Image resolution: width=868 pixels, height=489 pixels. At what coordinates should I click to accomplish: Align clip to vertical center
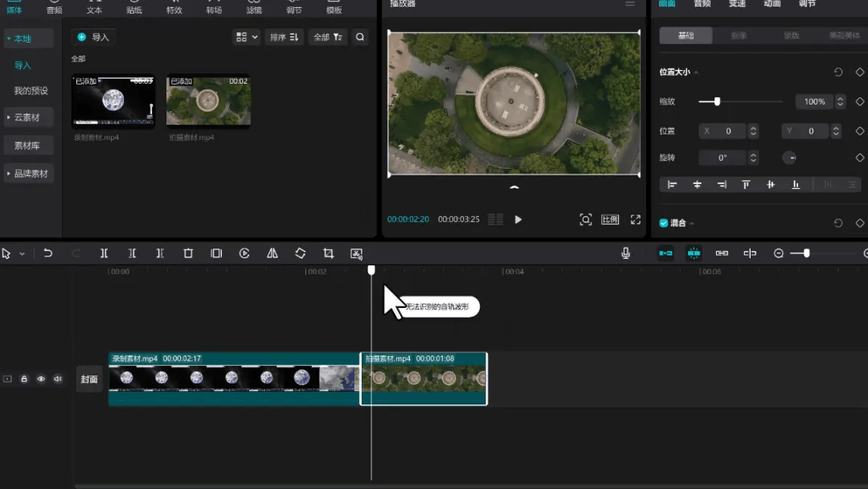pyautogui.click(x=771, y=184)
